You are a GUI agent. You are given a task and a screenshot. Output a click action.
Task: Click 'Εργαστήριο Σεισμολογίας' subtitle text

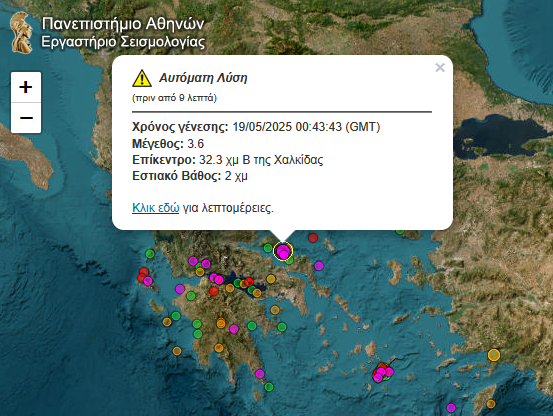(x=123, y=42)
